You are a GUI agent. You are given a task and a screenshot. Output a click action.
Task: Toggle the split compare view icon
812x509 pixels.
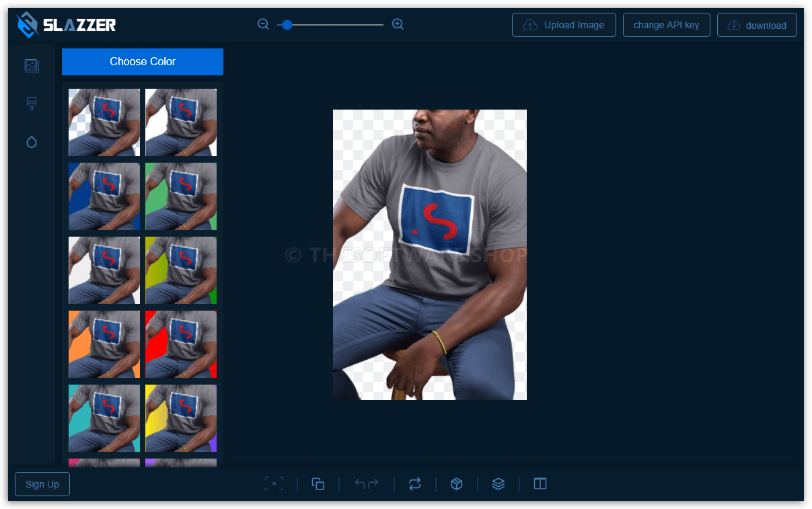point(540,483)
